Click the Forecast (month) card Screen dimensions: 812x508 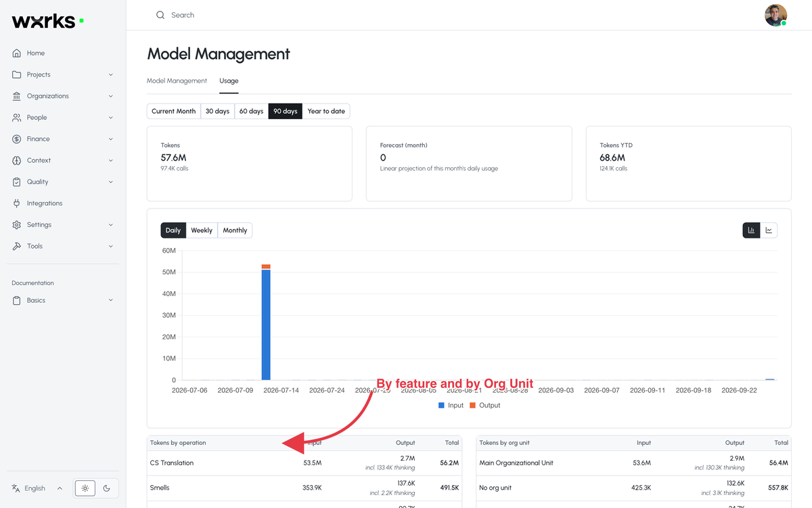(469, 163)
